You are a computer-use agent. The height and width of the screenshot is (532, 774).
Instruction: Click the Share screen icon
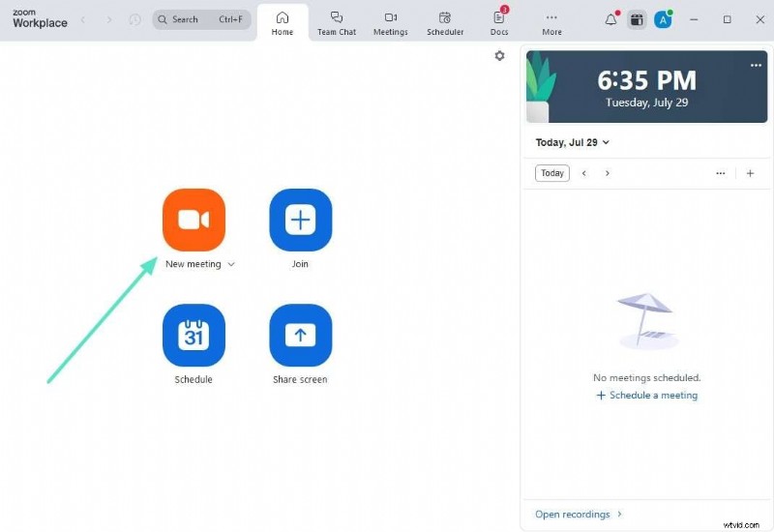(300, 335)
